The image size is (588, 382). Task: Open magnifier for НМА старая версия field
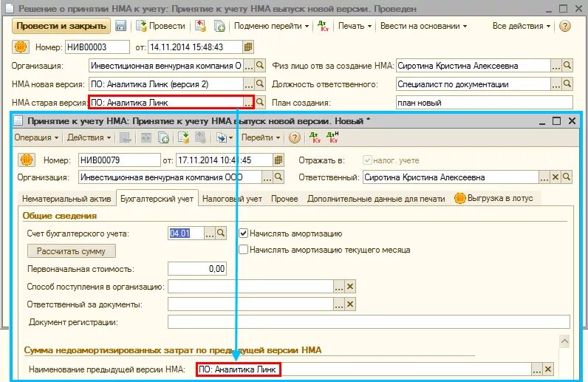[x=260, y=102]
